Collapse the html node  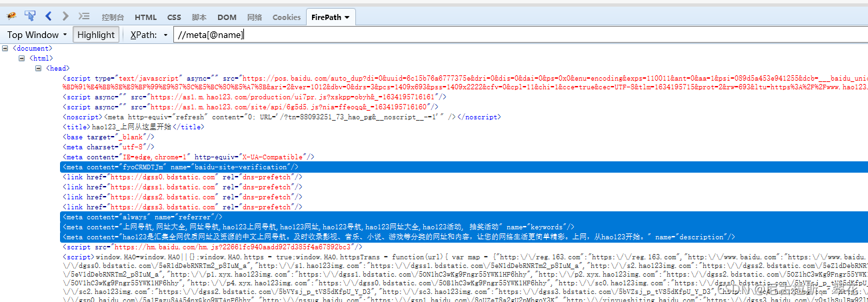(21, 59)
